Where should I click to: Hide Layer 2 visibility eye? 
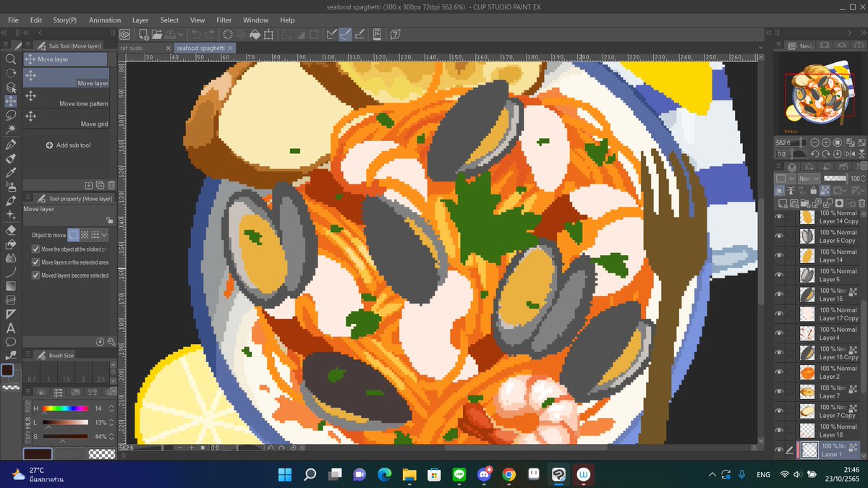[x=779, y=372]
